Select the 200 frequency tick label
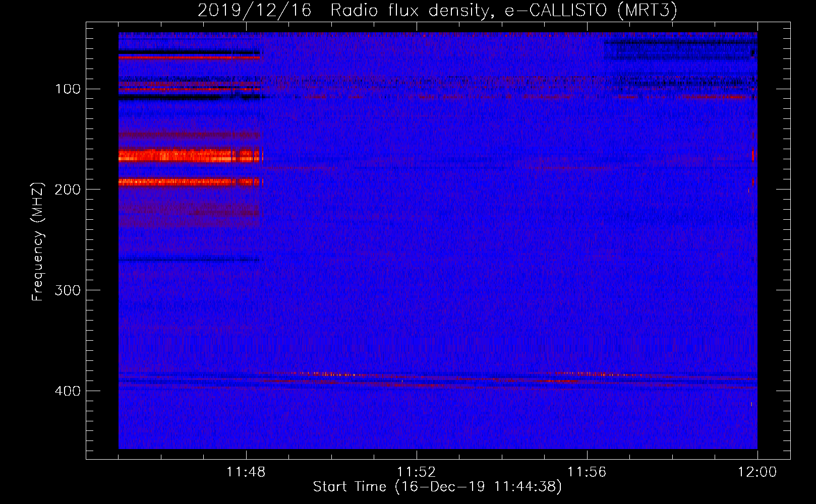 68,190
